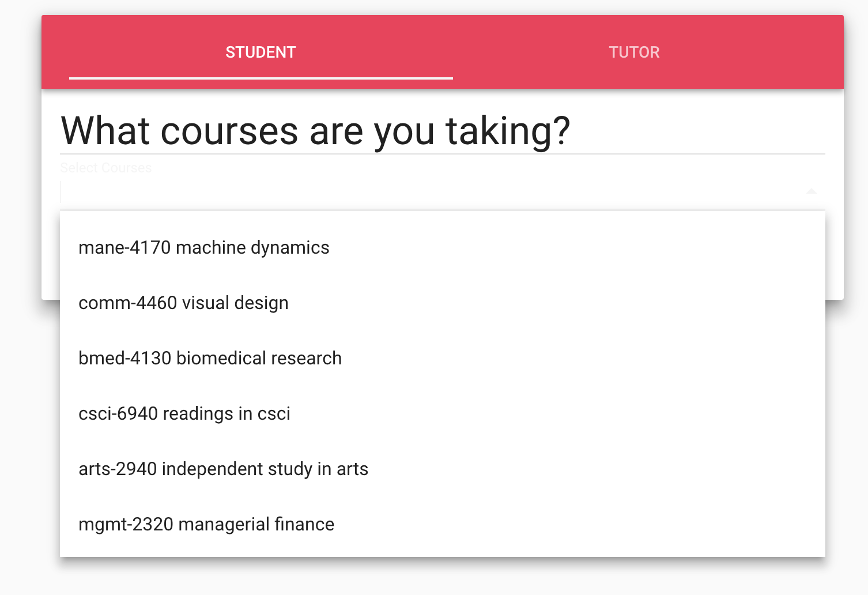
Task: Click the white underline beneath Student tab
Action: click(261, 78)
